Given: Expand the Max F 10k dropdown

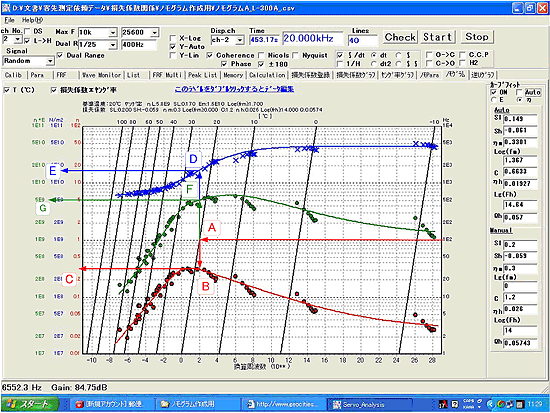Looking at the screenshot, I should point(113,33).
